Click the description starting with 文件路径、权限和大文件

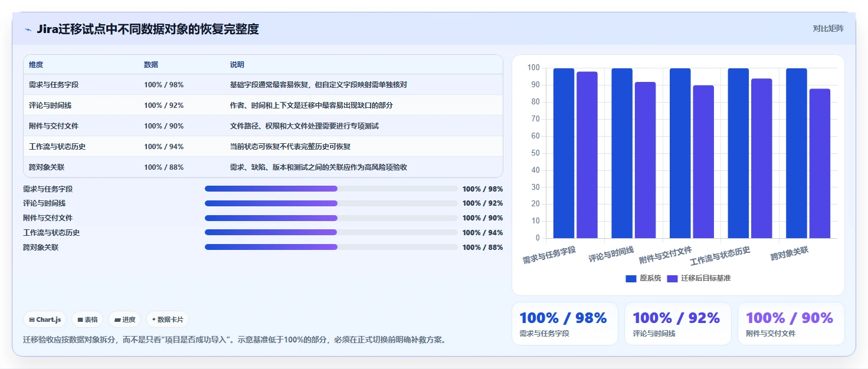(x=304, y=126)
